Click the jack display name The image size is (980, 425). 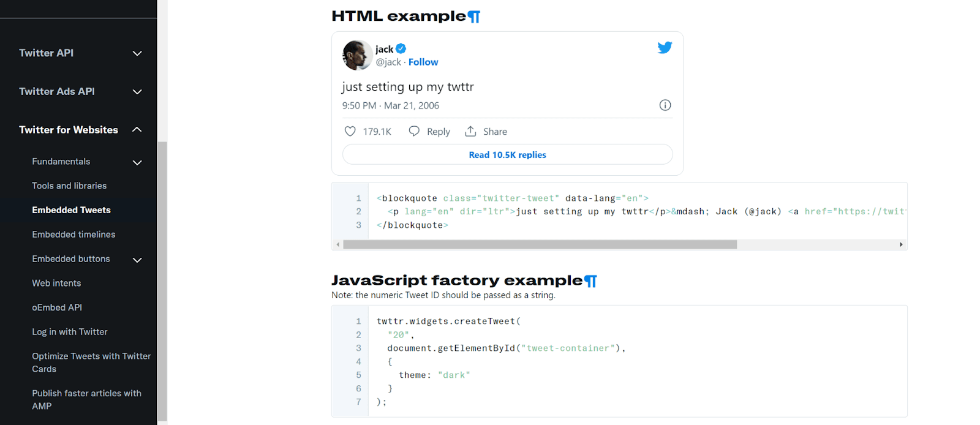385,49
